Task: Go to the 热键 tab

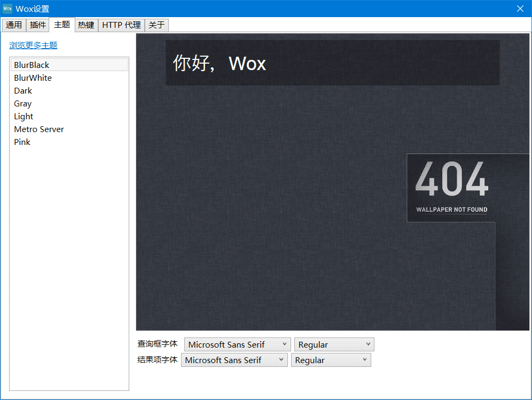Action: 86,25
